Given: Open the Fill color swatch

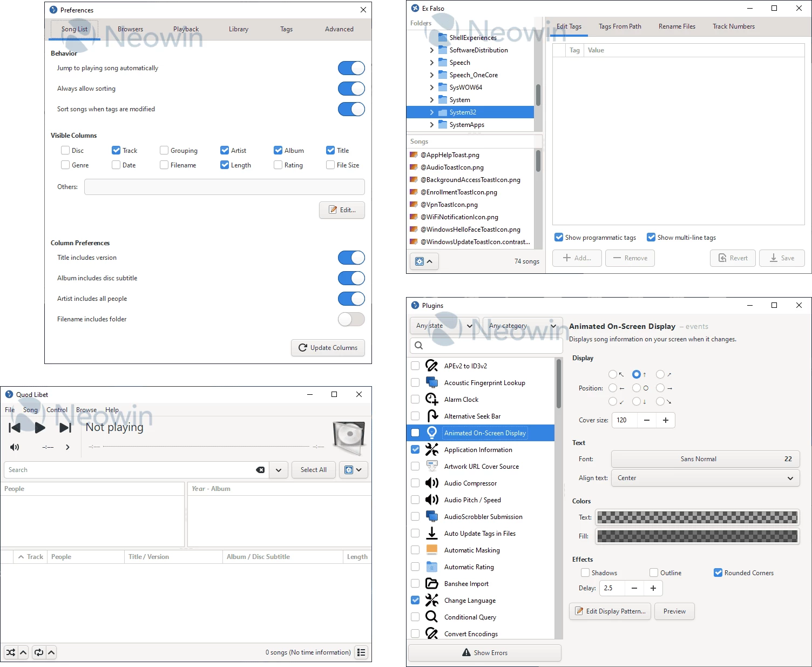Looking at the screenshot, I should (x=698, y=536).
